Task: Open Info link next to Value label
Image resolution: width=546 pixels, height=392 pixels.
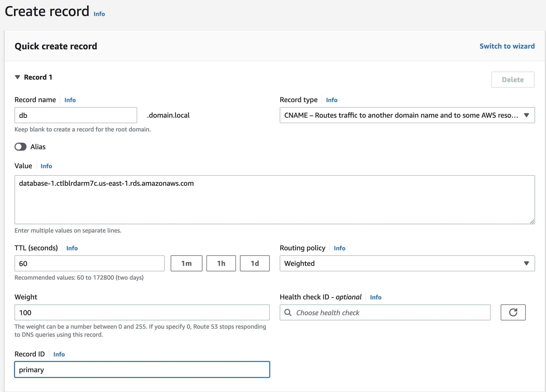Action: 46,166
